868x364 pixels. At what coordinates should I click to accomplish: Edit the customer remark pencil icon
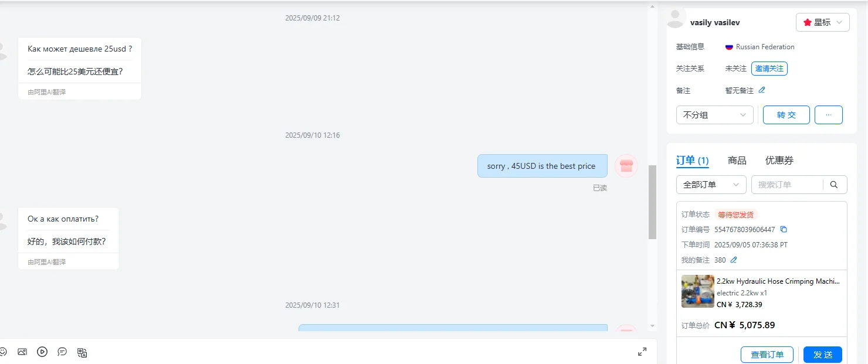point(762,90)
